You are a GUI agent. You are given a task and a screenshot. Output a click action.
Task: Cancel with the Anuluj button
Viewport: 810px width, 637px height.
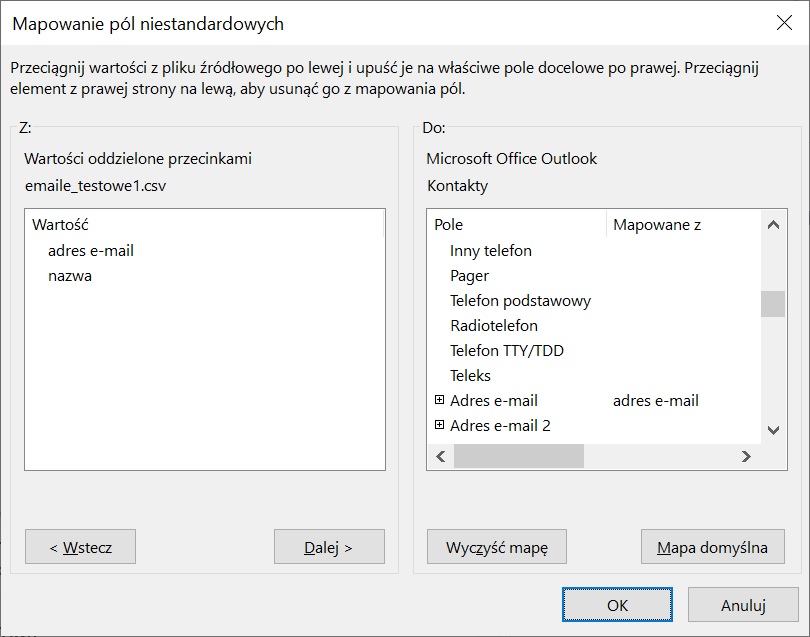coord(743,605)
